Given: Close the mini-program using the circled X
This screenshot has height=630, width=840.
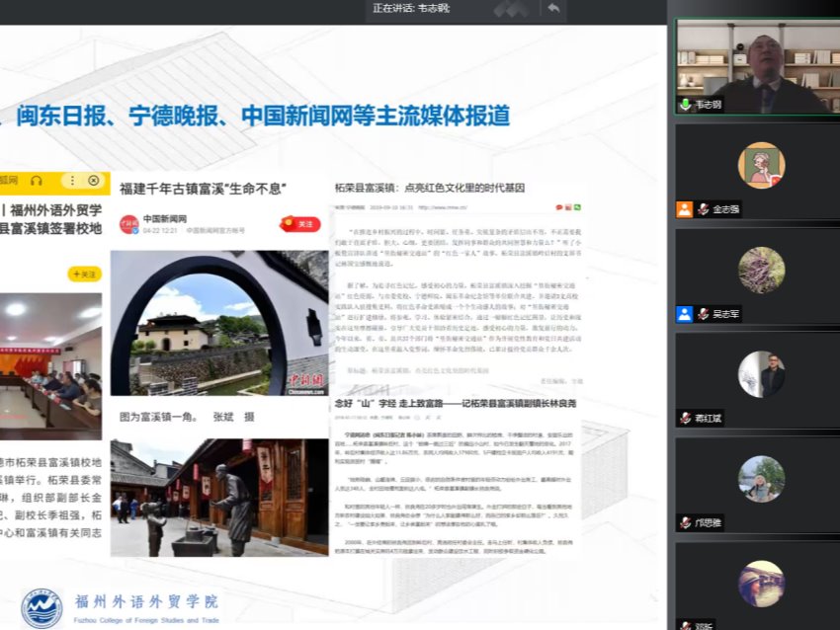Looking at the screenshot, I should pos(94,181).
